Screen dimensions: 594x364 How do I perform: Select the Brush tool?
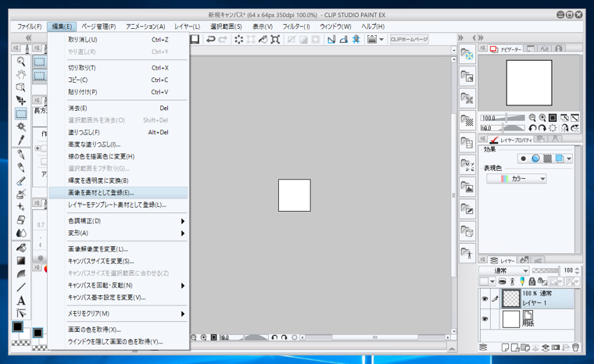click(x=21, y=180)
